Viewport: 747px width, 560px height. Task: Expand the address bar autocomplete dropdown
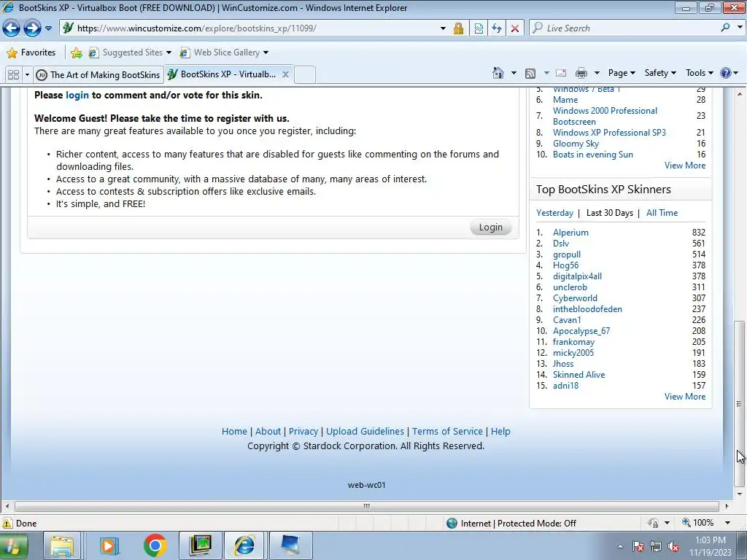443,28
